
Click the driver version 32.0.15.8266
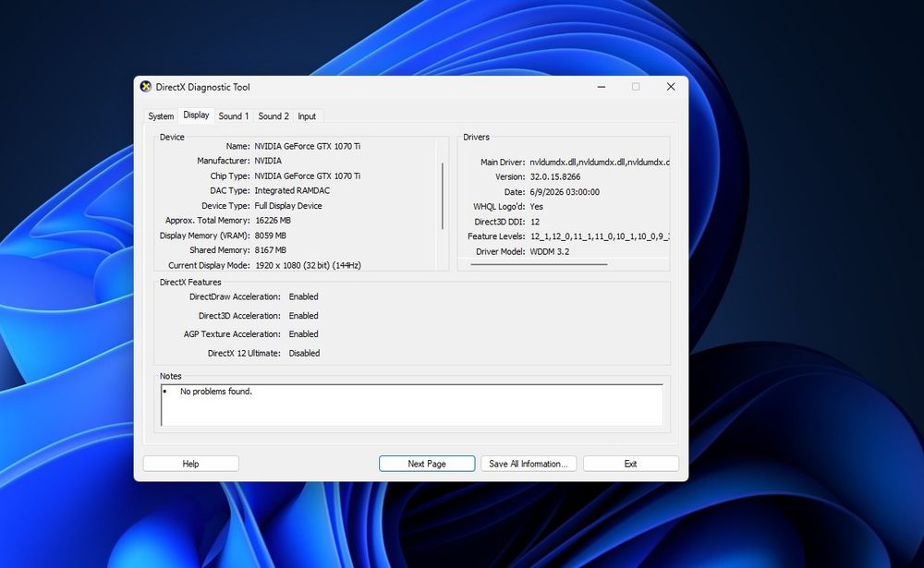click(x=555, y=176)
